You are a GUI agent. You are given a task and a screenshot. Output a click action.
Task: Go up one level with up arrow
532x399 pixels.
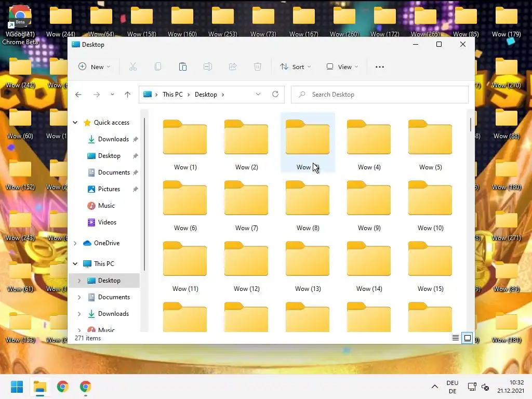(x=128, y=95)
